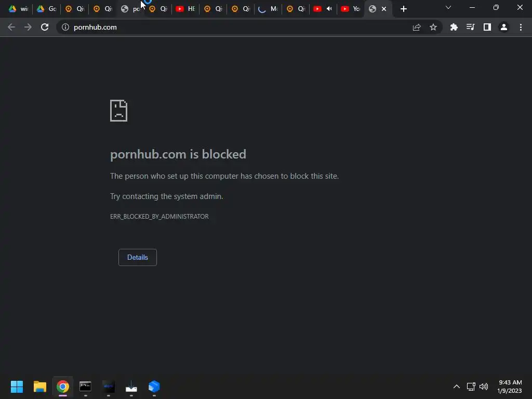Open a new tab with plus button
Screen dimensions: 532x399
tap(403, 9)
